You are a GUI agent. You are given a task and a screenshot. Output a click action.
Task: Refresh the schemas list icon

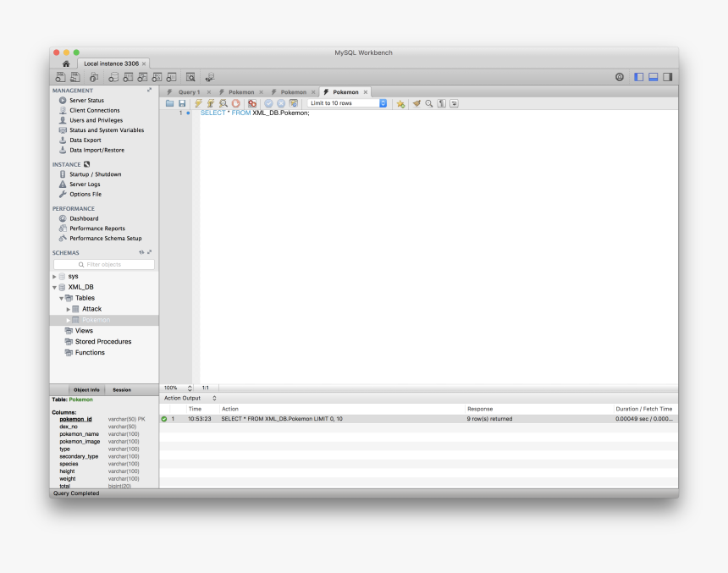tap(141, 252)
